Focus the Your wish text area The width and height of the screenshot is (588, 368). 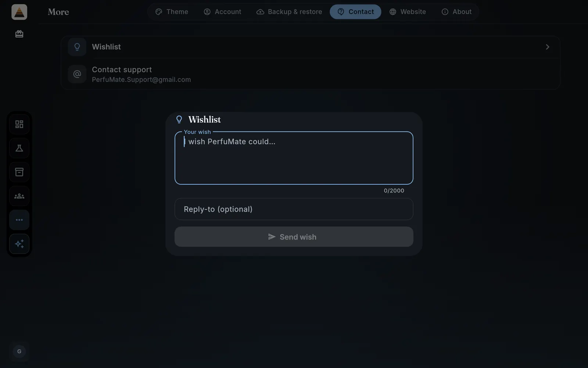pos(294,158)
